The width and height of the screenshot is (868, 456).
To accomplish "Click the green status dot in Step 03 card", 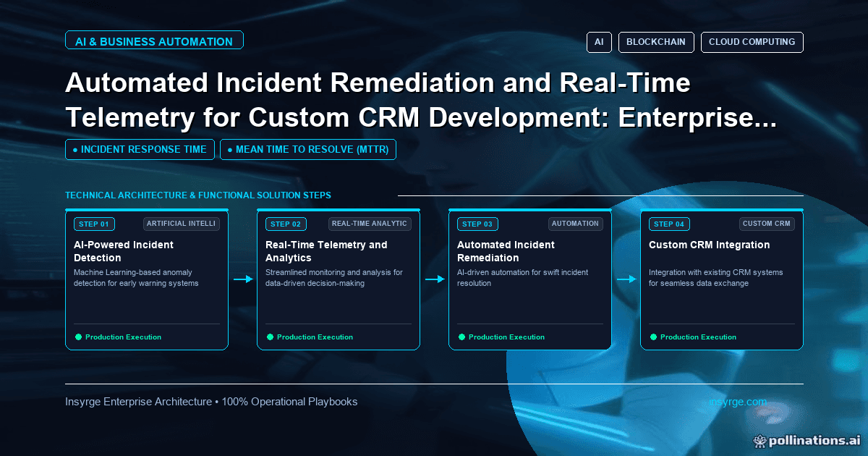I will [461, 337].
